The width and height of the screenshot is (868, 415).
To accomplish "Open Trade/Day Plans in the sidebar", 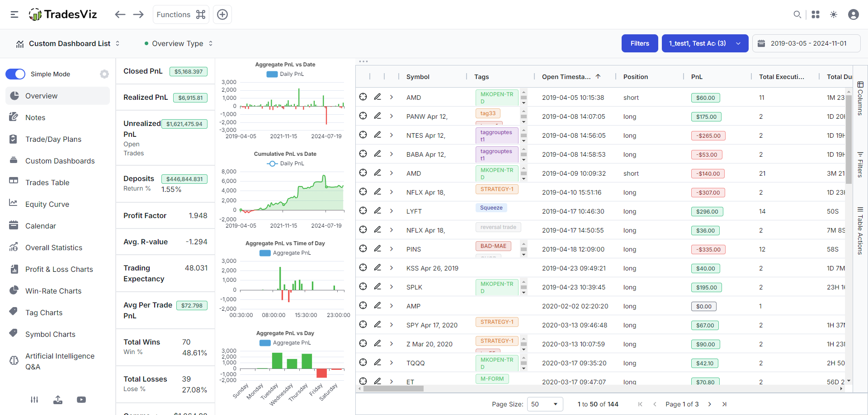I will (57, 139).
